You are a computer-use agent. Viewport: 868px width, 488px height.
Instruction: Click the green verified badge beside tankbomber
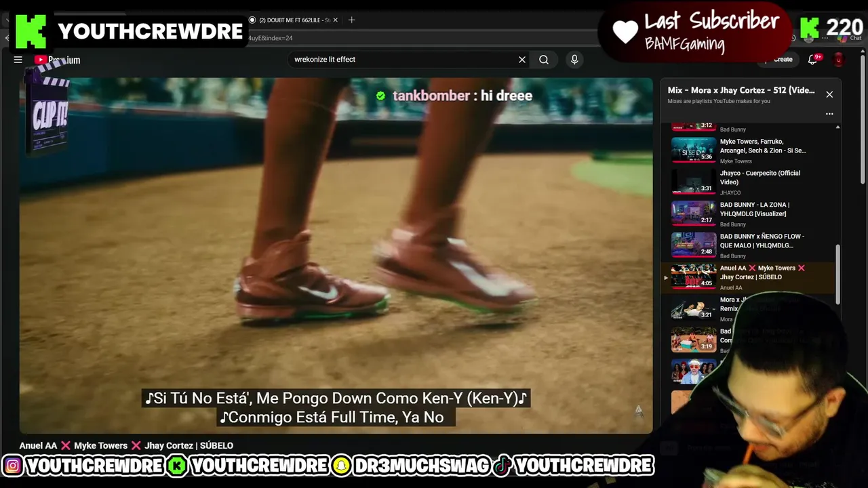380,96
